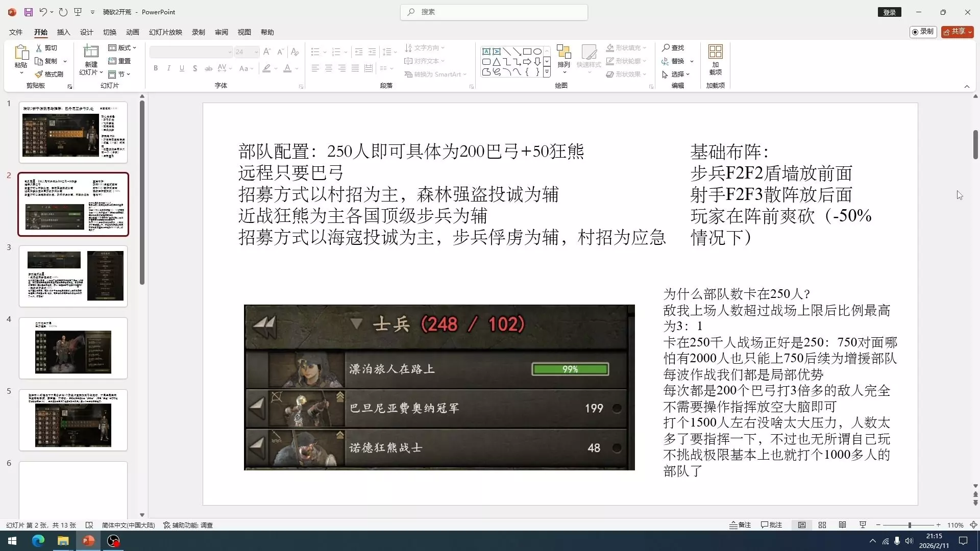Switch to the 设计 tab

87,32
